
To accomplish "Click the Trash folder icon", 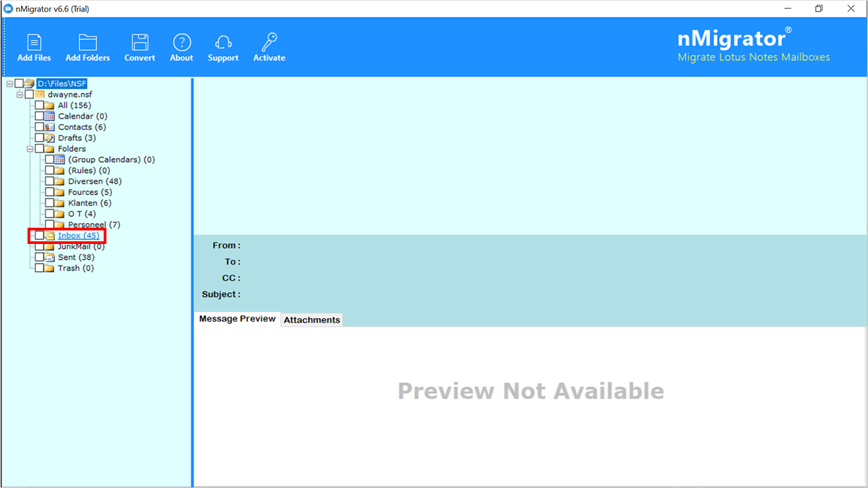I will (x=50, y=268).
